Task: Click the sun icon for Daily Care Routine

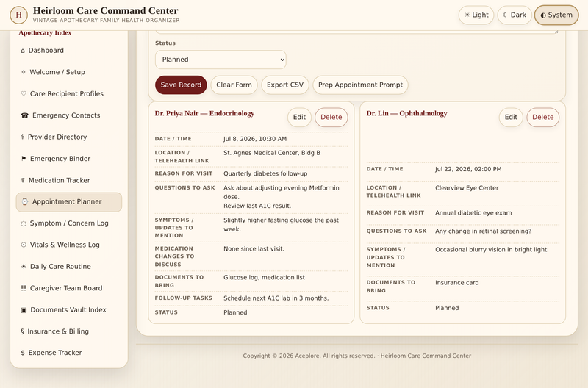Action: [24, 267]
